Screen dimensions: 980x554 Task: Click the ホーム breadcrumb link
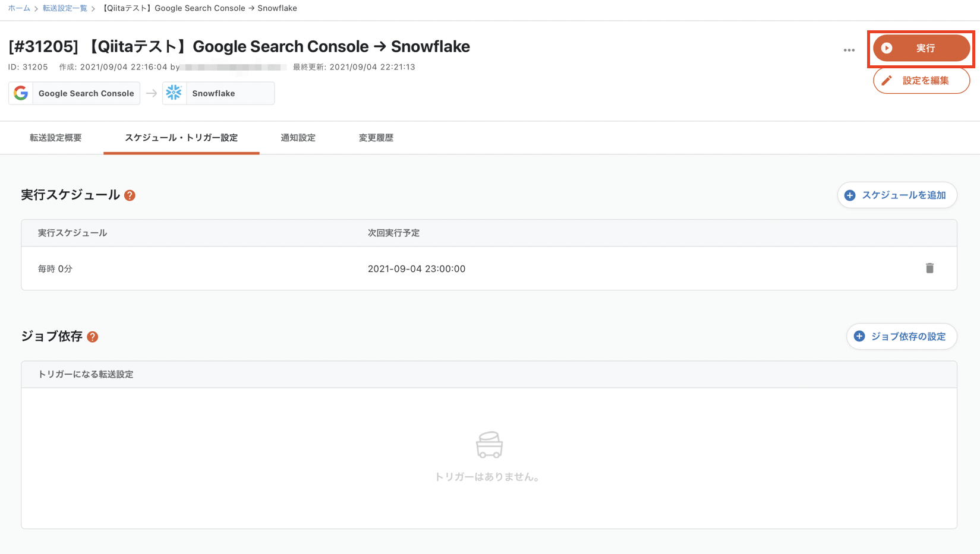click(x=19, y=8)
